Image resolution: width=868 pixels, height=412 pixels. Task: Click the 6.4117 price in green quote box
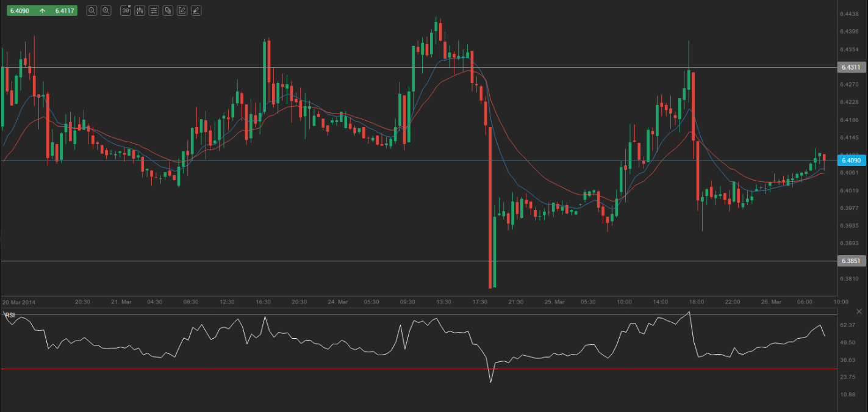pyautogui.click(x=64, y=10)
